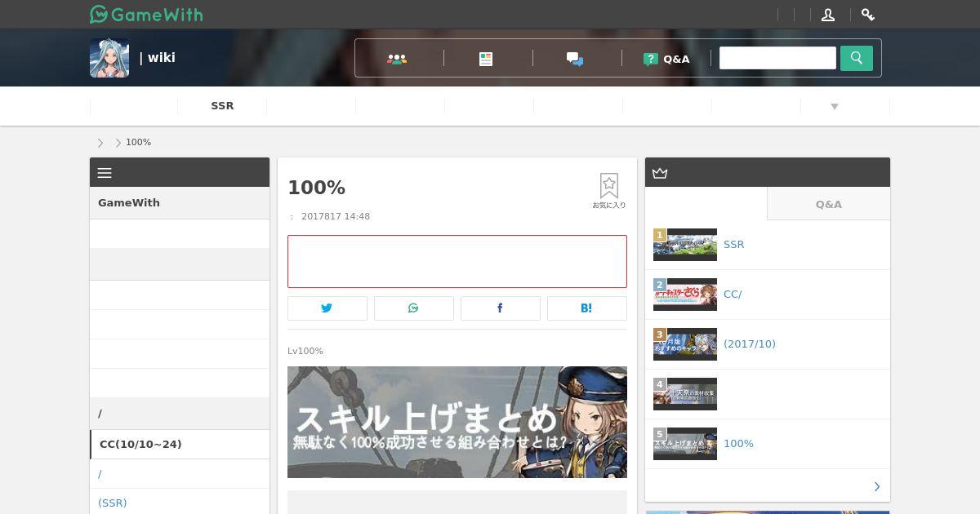The height and width of the screenshot is (514, 980).
Task: Click rank 3 ranking thumbnail image
Action: (685, 344)
